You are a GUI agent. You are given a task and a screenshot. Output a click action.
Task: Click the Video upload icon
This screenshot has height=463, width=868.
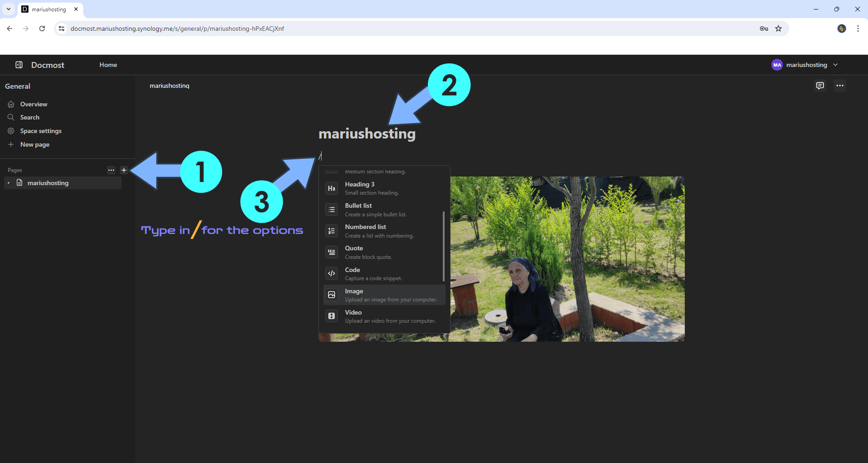(332, 316)
